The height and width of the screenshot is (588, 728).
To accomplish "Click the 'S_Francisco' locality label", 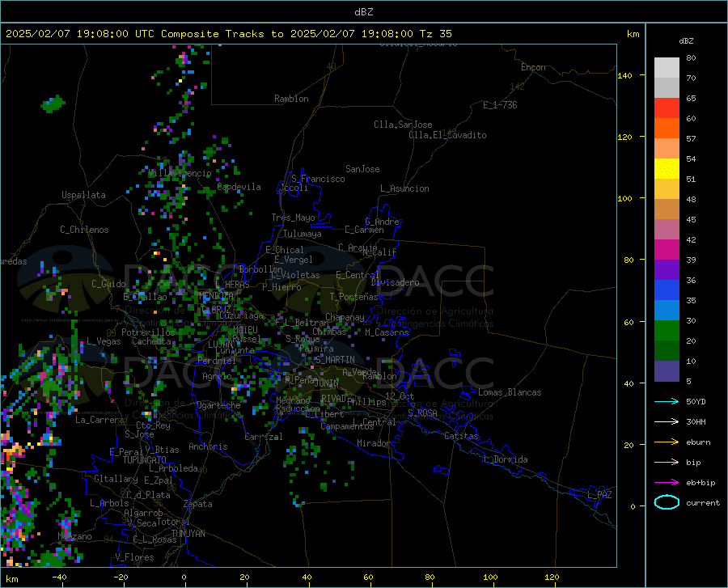I will [x=318, y=179].
